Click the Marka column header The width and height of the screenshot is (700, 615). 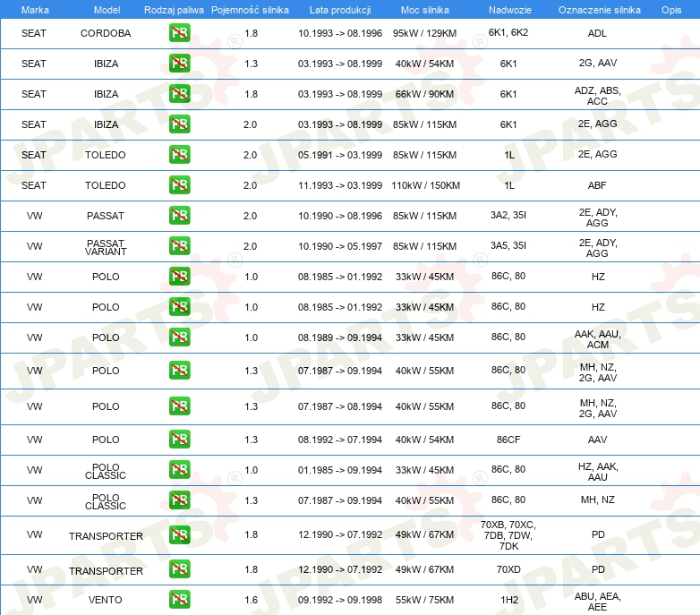click(35, 10)
